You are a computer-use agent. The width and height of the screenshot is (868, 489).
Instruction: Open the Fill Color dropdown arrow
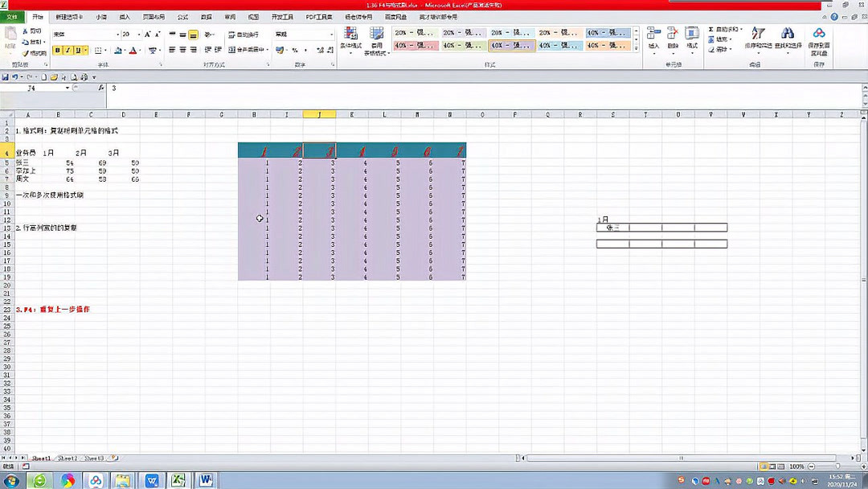(x=125, y=50)
